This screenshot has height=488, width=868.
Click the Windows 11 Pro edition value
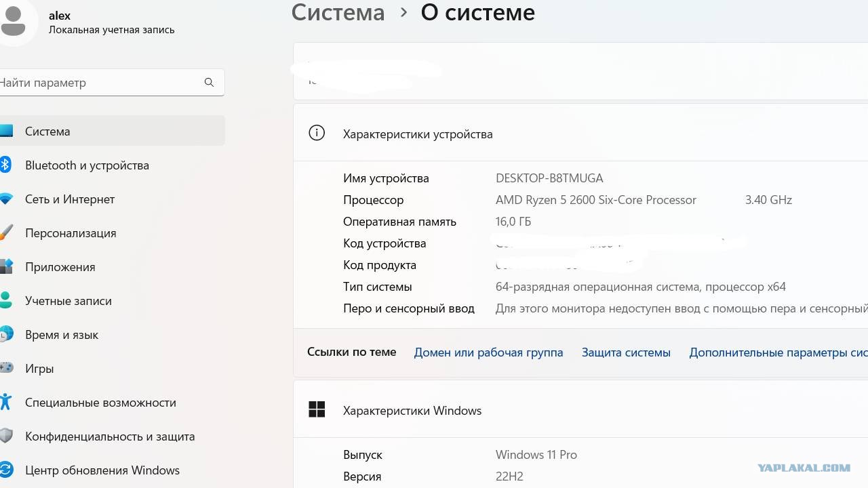536,455
